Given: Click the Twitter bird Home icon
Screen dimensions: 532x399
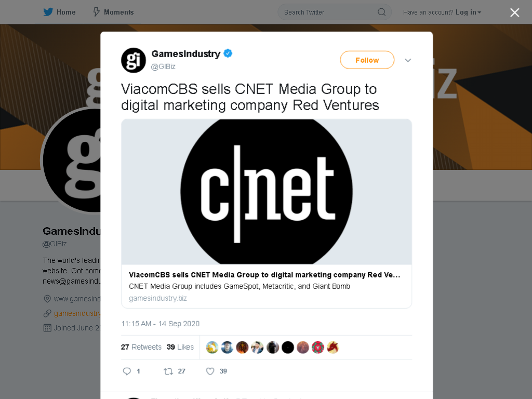Looking at the screenshot, I should tap(48, 12).
